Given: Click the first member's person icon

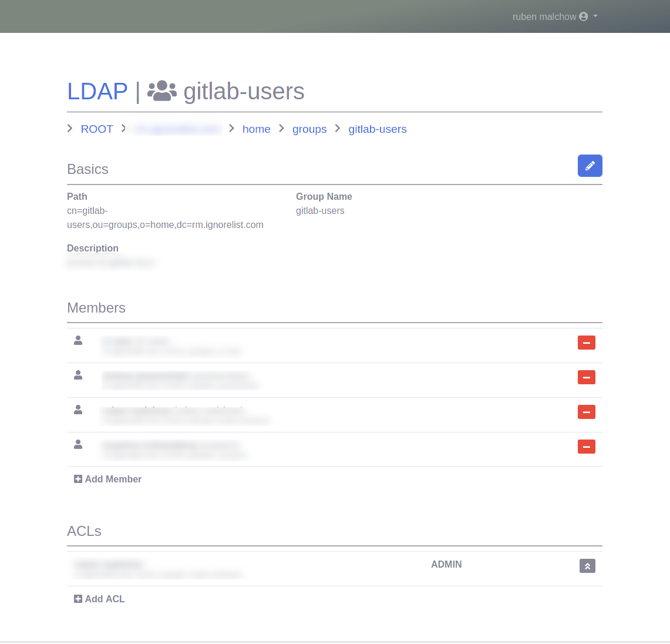Looking at the screenshot, I should [78, 340].
